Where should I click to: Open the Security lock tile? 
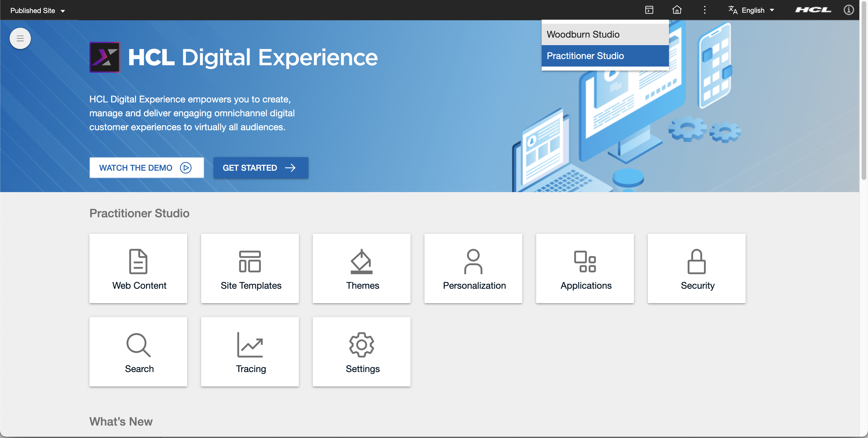696,268
